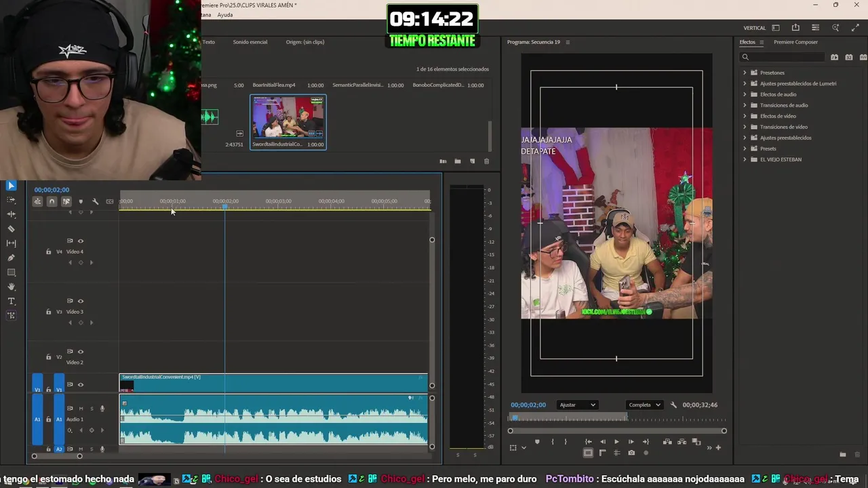868x488 pixels.
Task: Filter effects by 32-bit color icon
Action: (x=849, y=57)
